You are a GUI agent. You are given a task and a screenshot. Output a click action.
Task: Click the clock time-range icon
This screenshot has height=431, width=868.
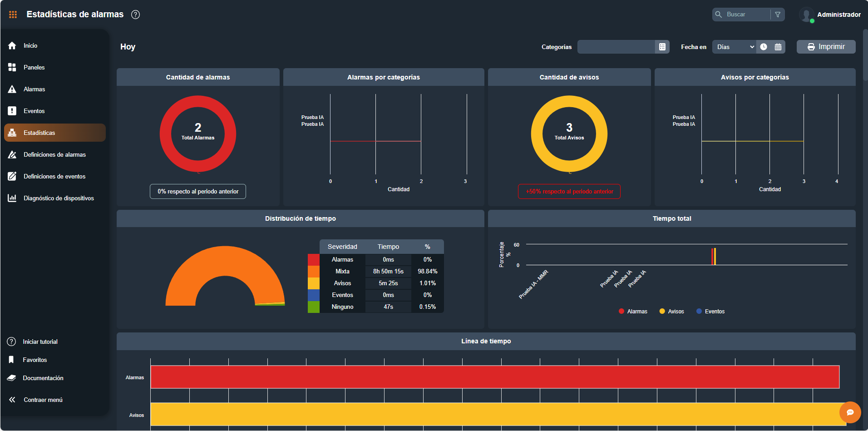[764, 47]
